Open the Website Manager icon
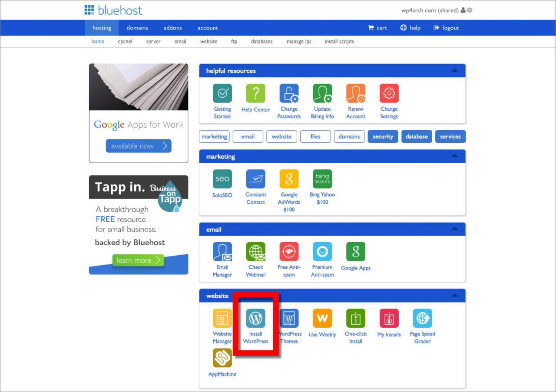The width and height of the screenshot is (556, 392). [x=222, y=318]
